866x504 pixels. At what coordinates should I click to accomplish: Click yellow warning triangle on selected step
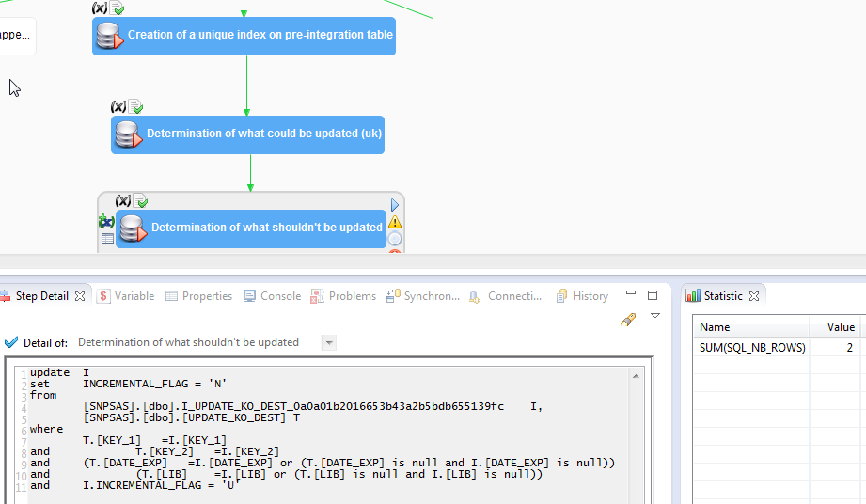(395, 222)
